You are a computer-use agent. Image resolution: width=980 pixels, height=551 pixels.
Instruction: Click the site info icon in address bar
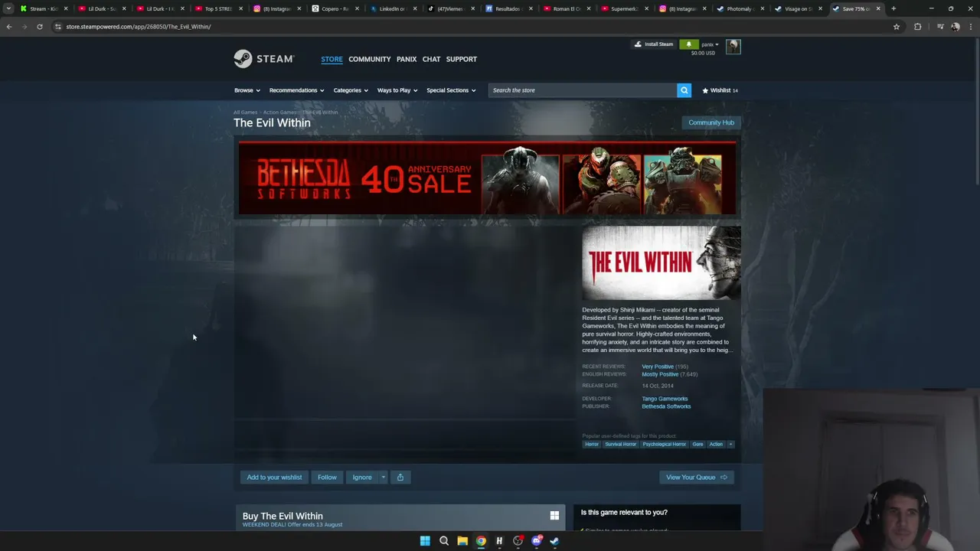57,27
